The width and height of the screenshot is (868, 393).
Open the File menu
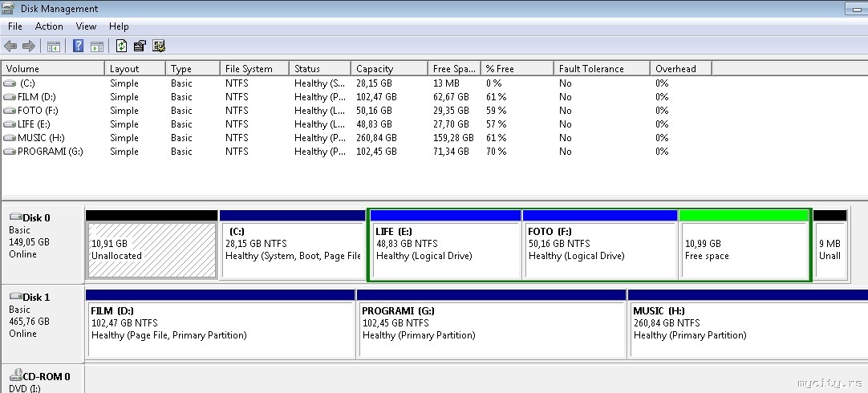[15, 26]
